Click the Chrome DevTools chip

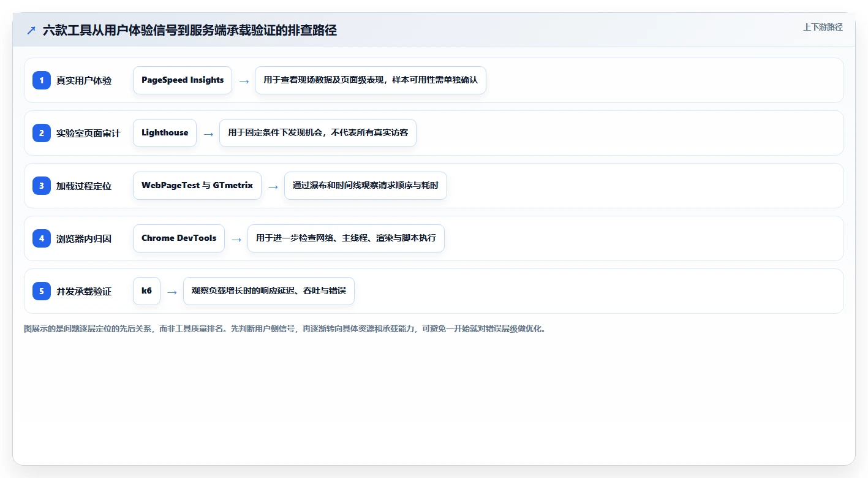coord(179,238)
